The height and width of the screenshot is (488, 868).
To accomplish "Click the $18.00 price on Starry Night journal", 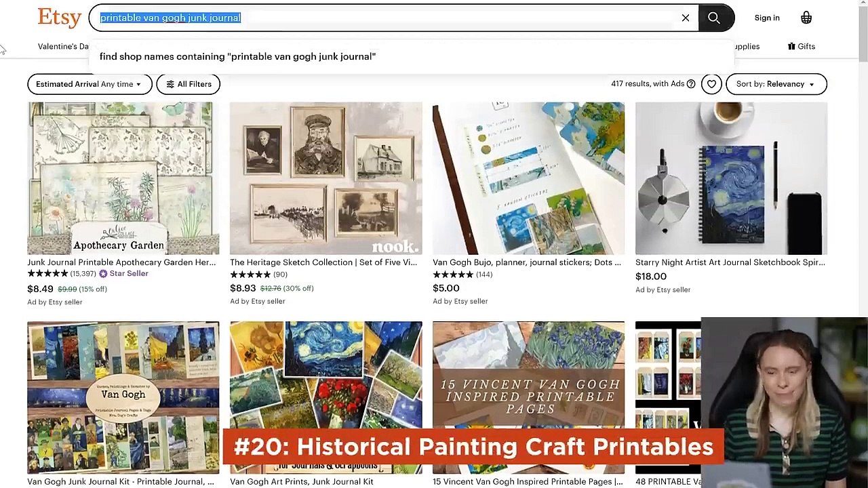I will point(651,277).
